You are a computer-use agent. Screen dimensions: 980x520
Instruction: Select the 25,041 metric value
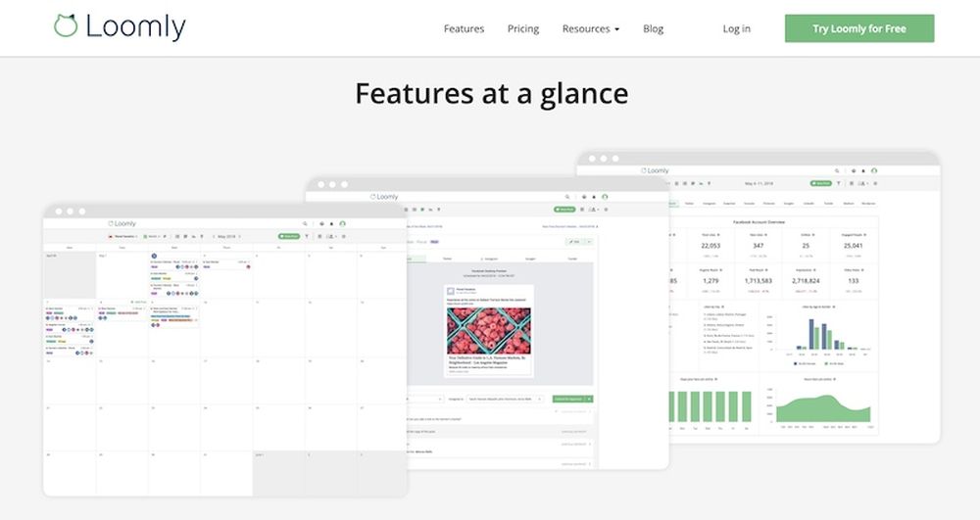(854, 246)
